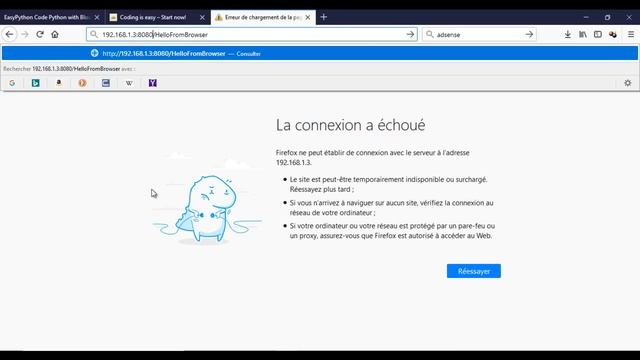Screen dimensions: 640x360
Task: Search with the Bing engine icon
Action: click(36, 83)
